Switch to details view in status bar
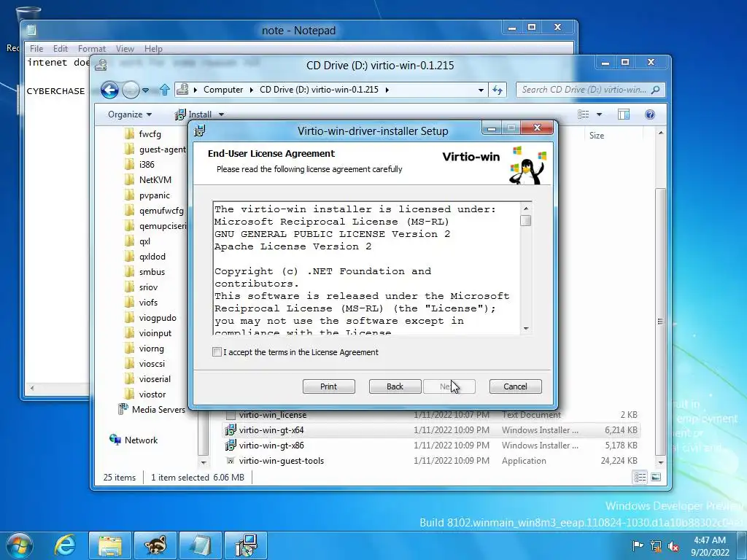 [640, 477]
